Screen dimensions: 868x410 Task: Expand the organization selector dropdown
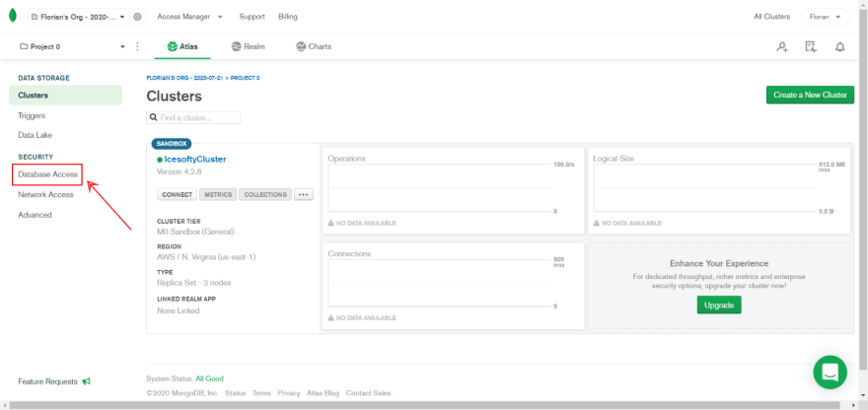point(78,17)
